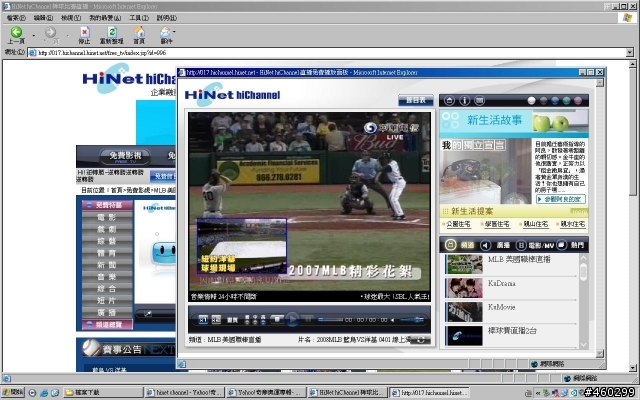Select the pink skin color dot
The image size is (640, 400).
pos(578,100)
